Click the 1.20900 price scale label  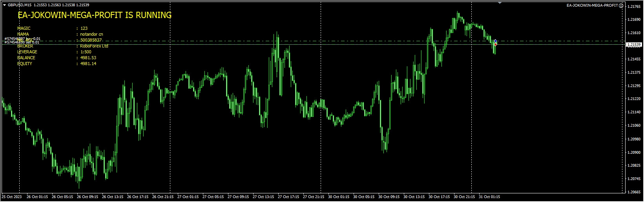pyautogui.click(x=634, y=152)
